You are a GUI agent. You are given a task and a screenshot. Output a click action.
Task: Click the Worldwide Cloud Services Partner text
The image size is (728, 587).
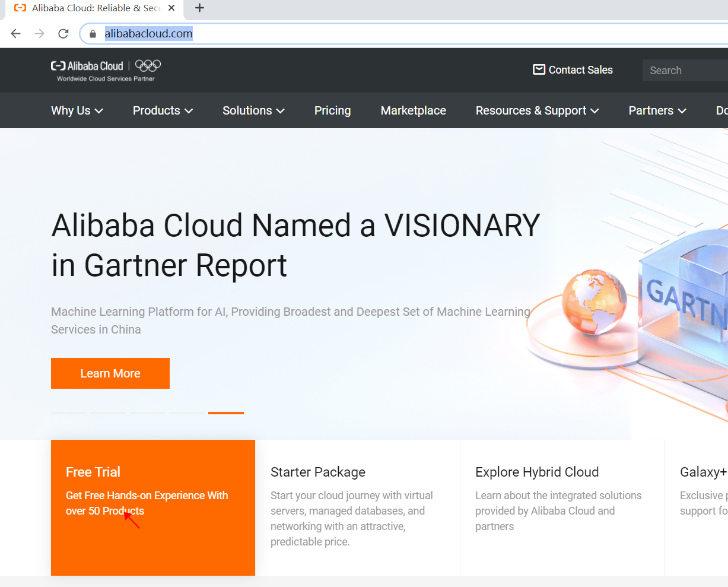click(106, 78)
